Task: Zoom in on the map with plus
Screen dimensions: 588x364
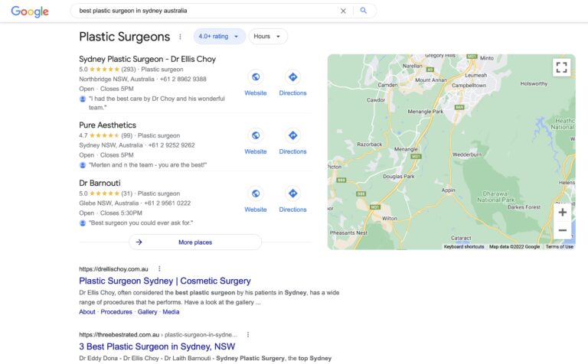Action: click(x=562, y=213)
